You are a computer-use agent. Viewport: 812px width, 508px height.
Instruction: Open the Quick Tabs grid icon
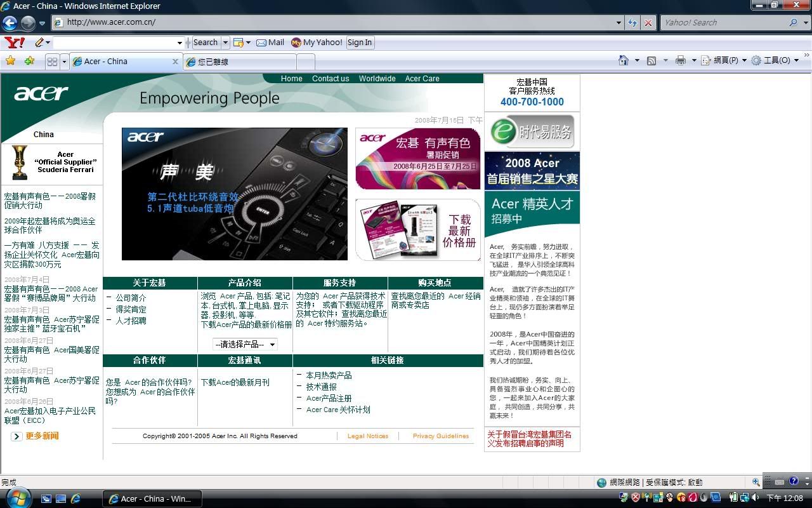tap(53, 62)
